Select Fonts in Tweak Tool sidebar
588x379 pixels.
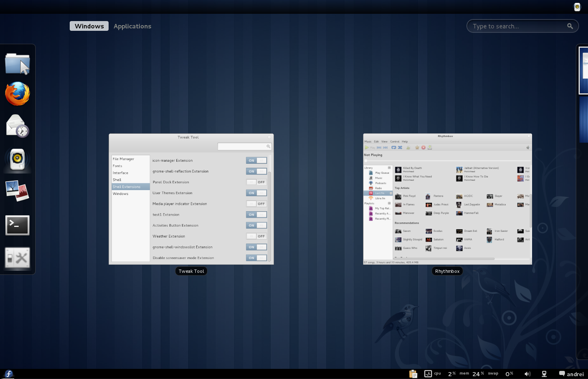pos(131,166)
